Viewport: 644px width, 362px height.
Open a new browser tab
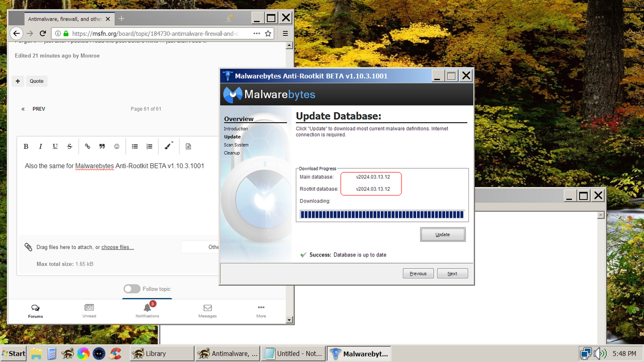(121, 19)
